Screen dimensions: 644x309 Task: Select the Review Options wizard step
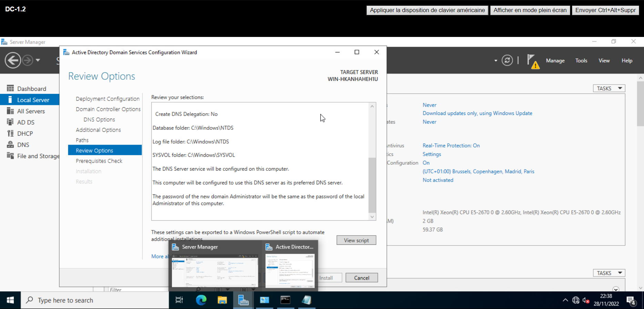pos(105,150)
